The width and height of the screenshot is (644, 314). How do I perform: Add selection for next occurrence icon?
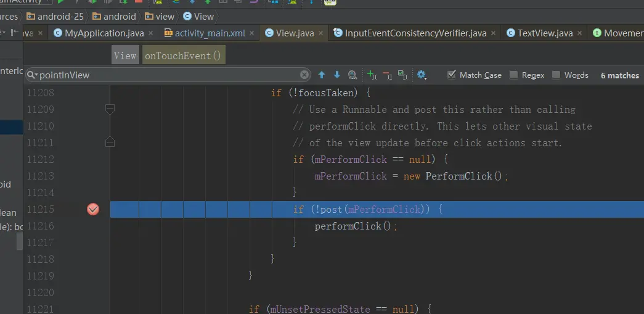(x=372, y=75)
